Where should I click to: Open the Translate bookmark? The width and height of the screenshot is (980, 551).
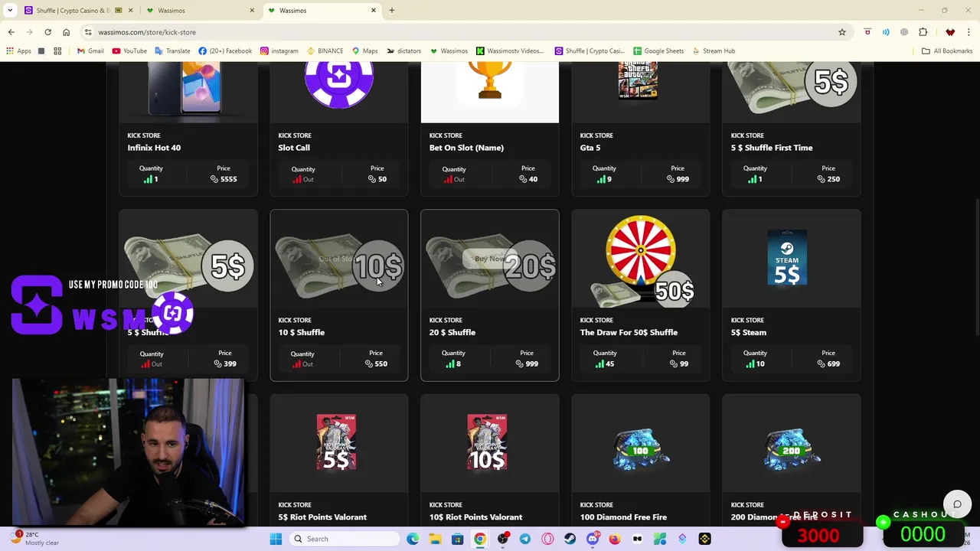coord(172,51)
